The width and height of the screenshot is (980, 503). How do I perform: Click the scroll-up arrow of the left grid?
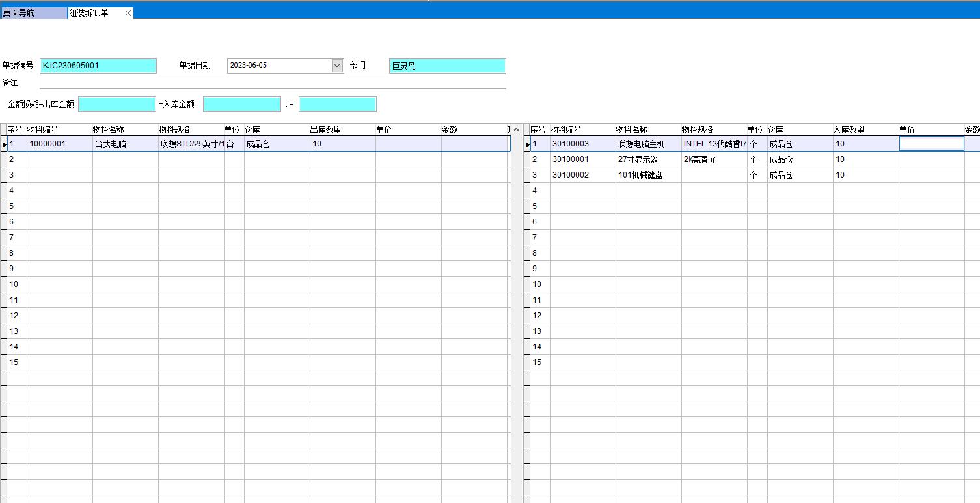pos(517,129)
